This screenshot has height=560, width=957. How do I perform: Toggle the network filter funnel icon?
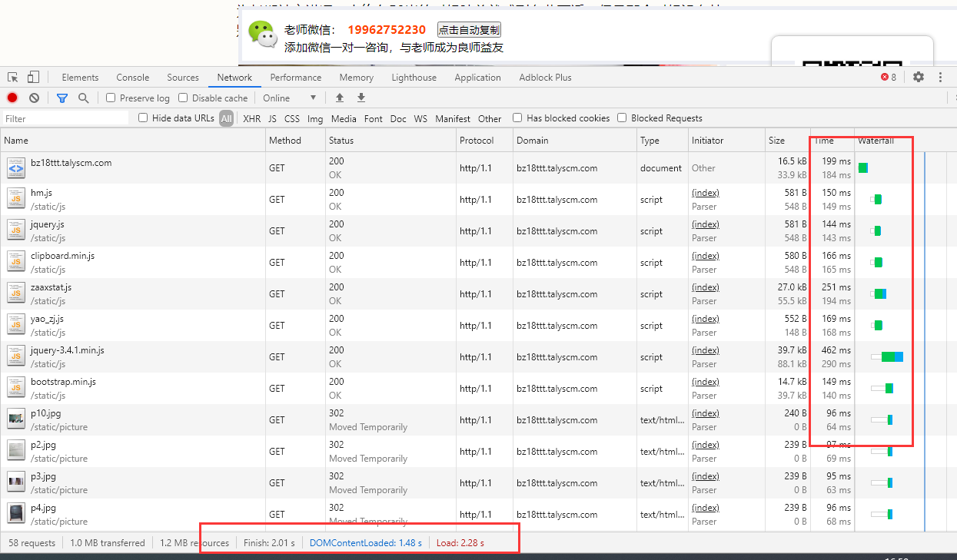[62, 98]
